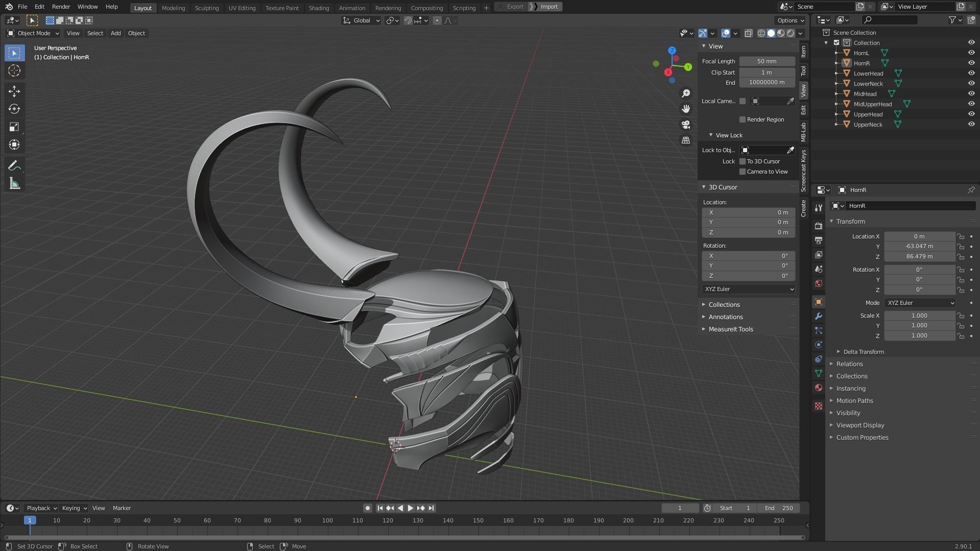
Task: Click the outliner filter funnel icon
Action: (x=952, y=20)
